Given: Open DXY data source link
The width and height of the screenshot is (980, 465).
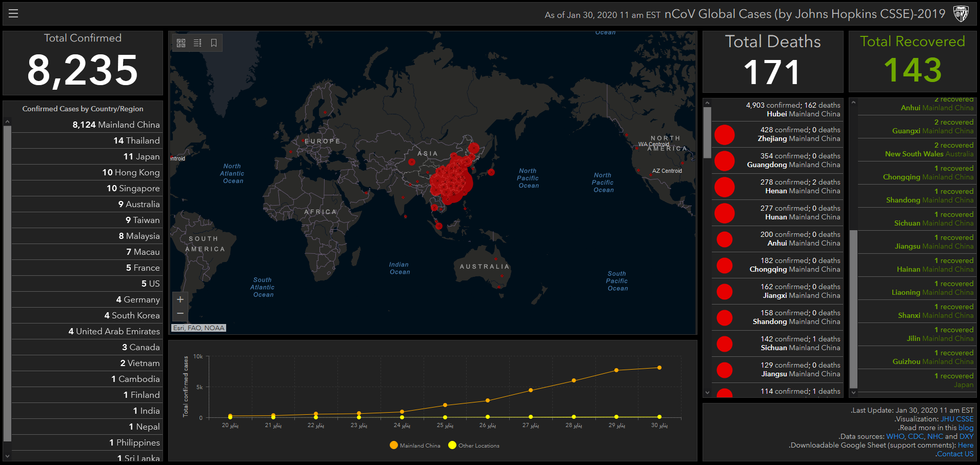Looking at the screenshot, I should (967, 436).
